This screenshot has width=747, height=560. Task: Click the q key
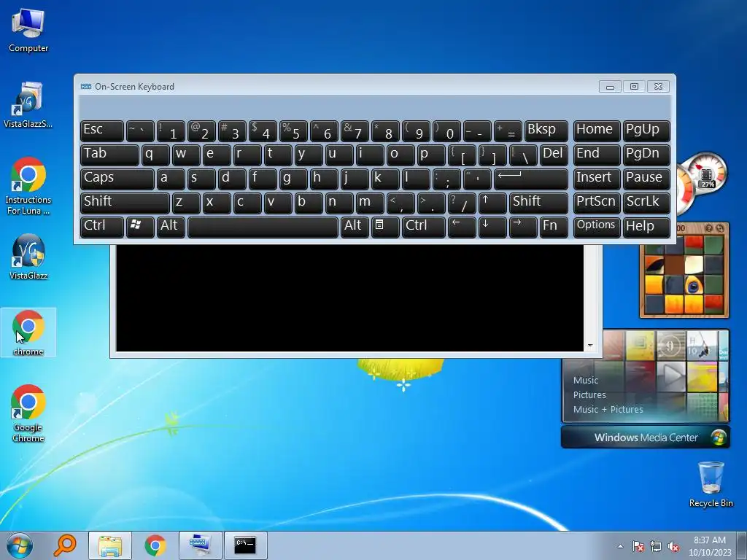pyautogui.click(x=155, y=155)
